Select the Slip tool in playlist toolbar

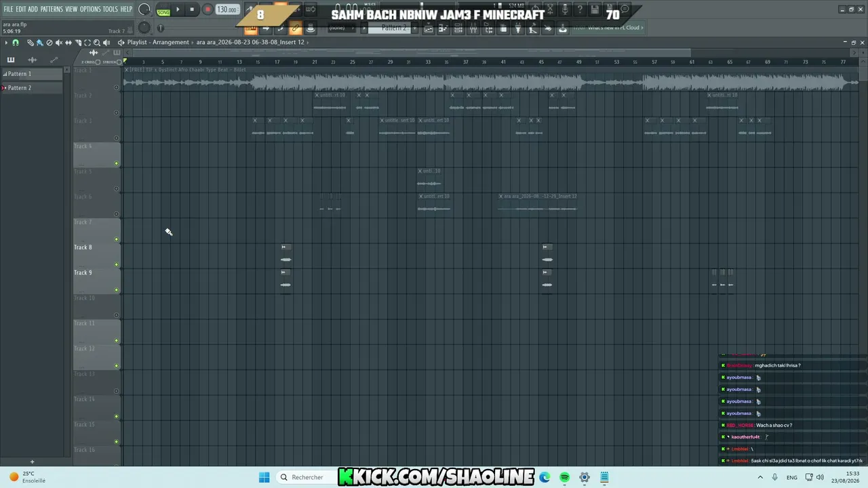(x=68, y=42)
